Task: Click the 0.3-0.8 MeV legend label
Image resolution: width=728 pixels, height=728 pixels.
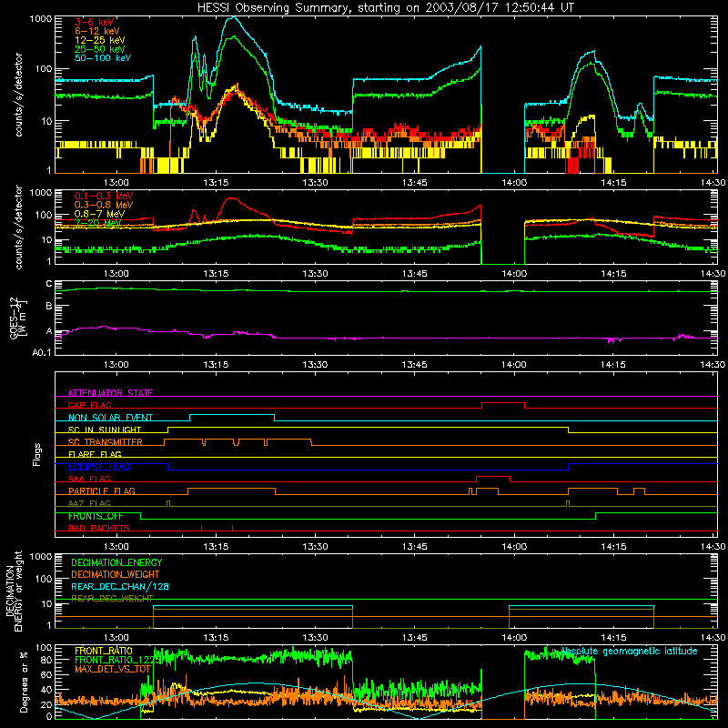Action: tap(104, 205)
